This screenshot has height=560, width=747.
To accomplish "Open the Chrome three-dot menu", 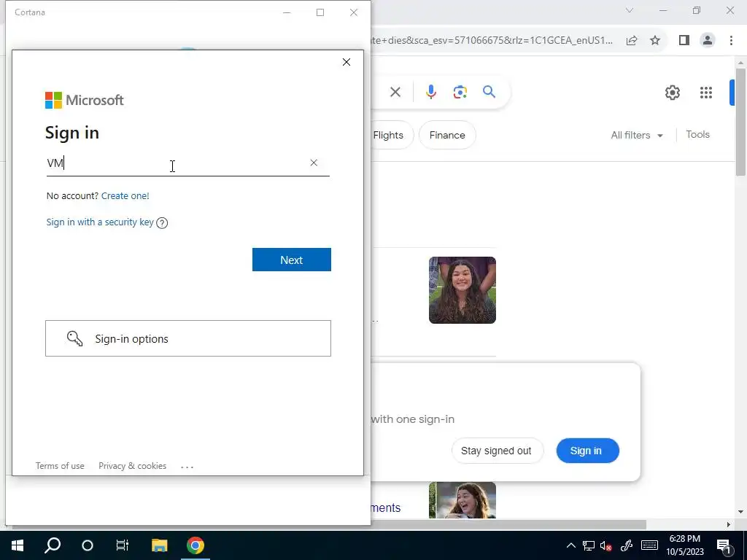I will (x=731, y=41).
